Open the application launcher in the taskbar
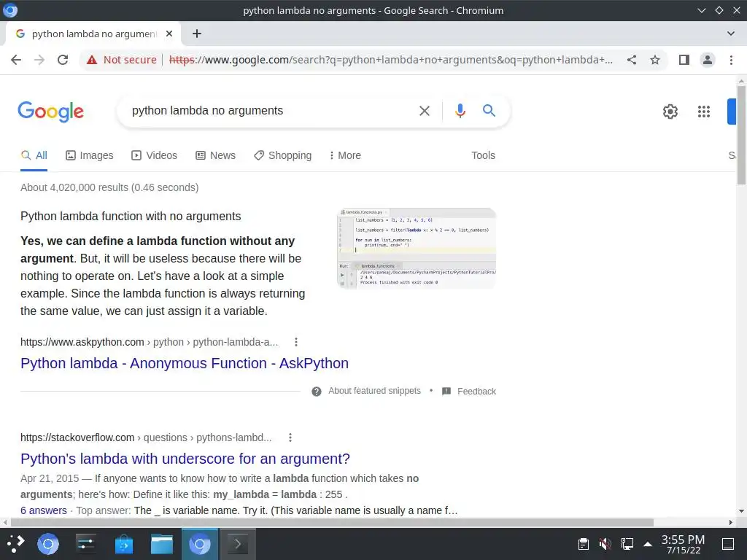This screenshot has width=747, height=560. (x=15, y=544)
